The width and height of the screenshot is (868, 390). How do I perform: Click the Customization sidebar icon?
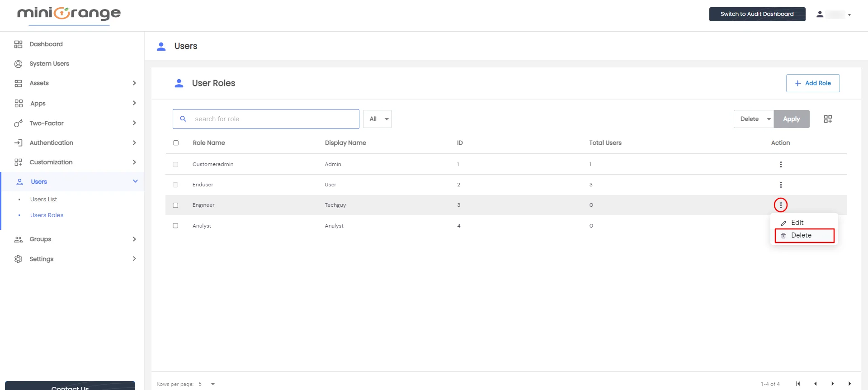[x=18, y=162]
